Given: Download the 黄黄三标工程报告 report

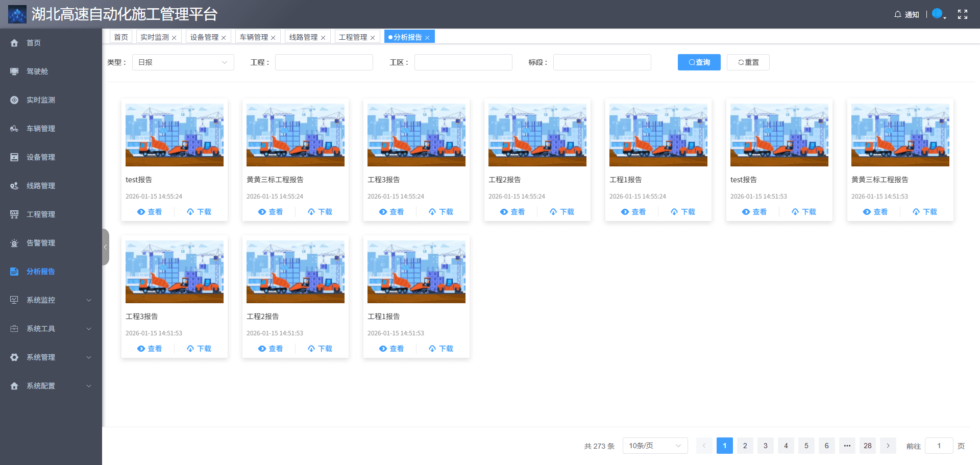Looking at the screenshot, I should 320,212.
